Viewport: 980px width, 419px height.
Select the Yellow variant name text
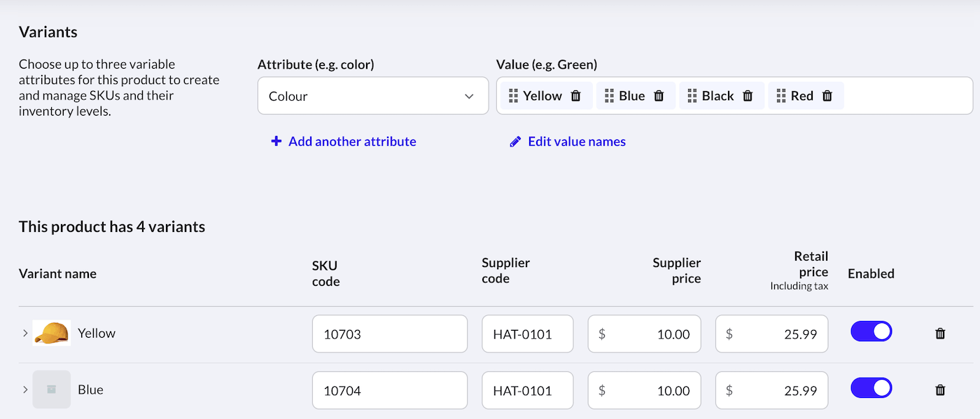tap(97, 334)
